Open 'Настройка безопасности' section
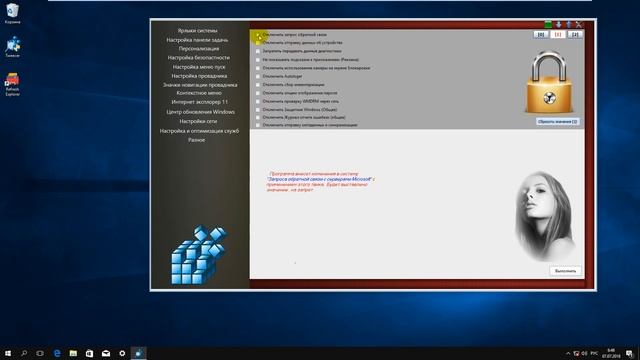 point(199,58)
